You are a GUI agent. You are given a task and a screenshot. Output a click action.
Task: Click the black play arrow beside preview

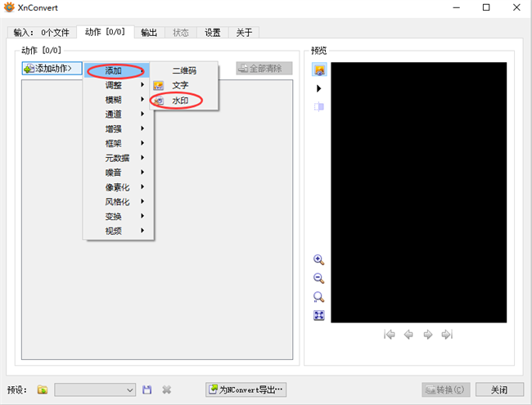(x=319, y=88)
